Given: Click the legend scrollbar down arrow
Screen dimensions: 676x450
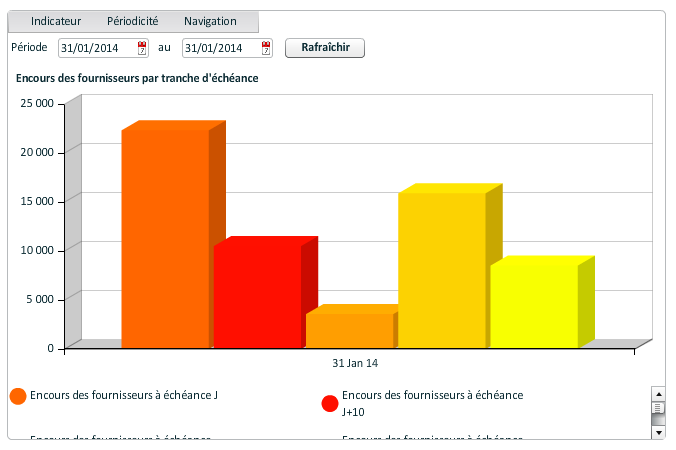Looking at the screenshot, I should [x=658, y=432].
